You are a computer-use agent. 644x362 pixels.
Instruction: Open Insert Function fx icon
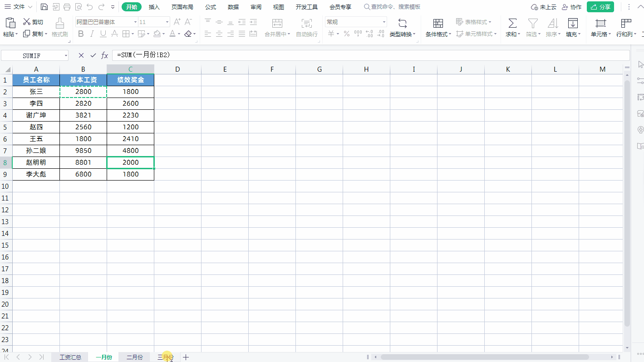coord(104,55)
